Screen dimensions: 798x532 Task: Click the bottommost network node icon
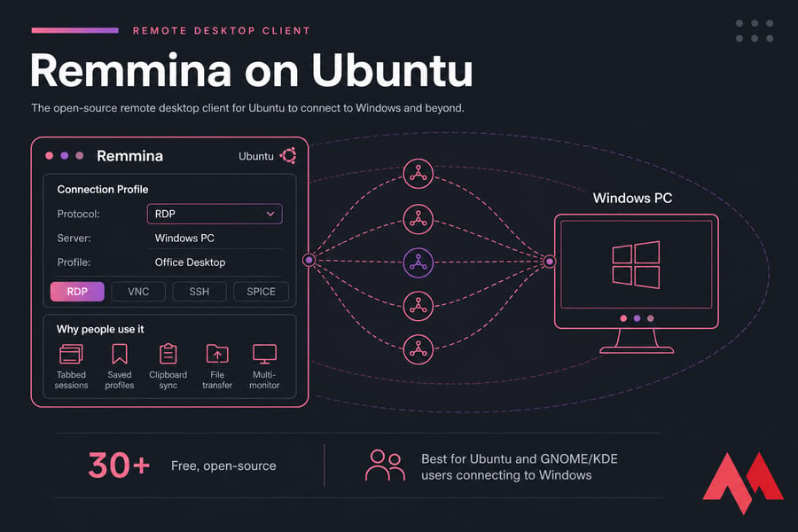(419, 349)
